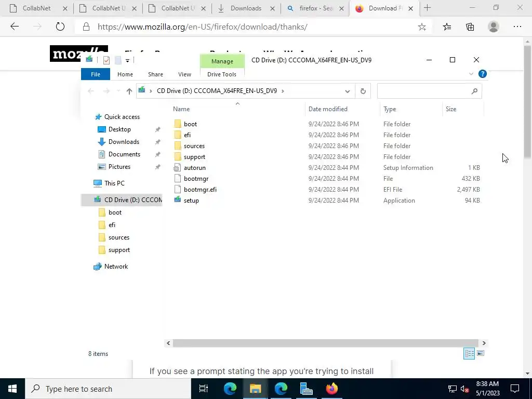The height and width of the screenshot is (399, 532).
Task: Refresh the CD Drive folder view
Action: (363, 91)
